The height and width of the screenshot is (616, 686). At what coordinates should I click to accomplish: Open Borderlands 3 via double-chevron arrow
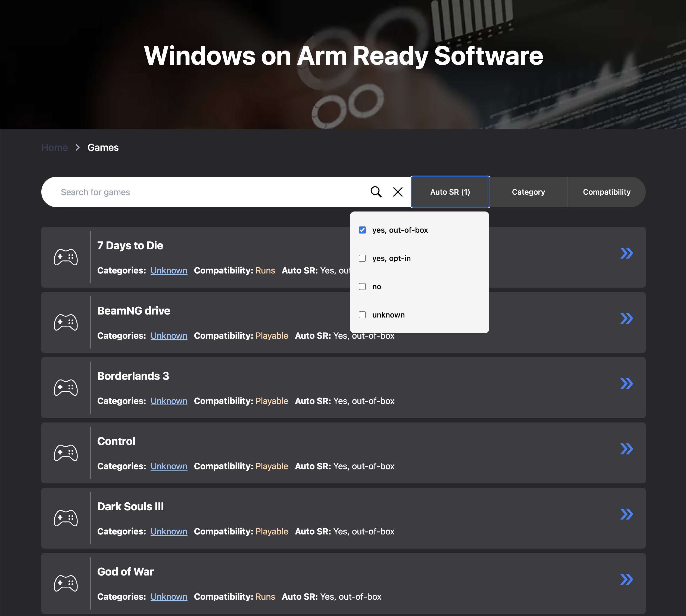[x=626, y=384]
